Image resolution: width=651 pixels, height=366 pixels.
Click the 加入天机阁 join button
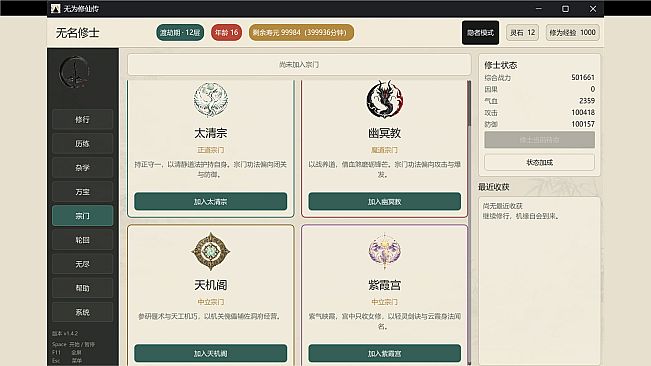coord(210,354)
